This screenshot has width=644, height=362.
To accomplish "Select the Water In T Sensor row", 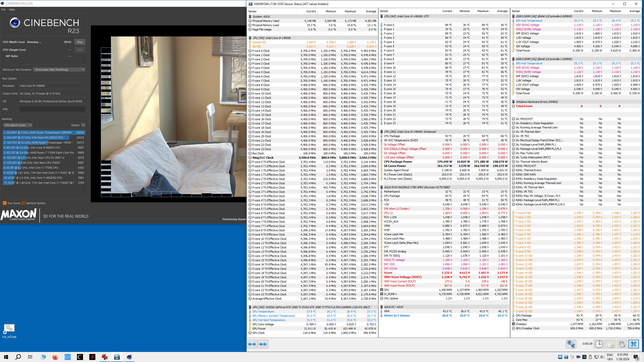I will (x=444, y=315).
